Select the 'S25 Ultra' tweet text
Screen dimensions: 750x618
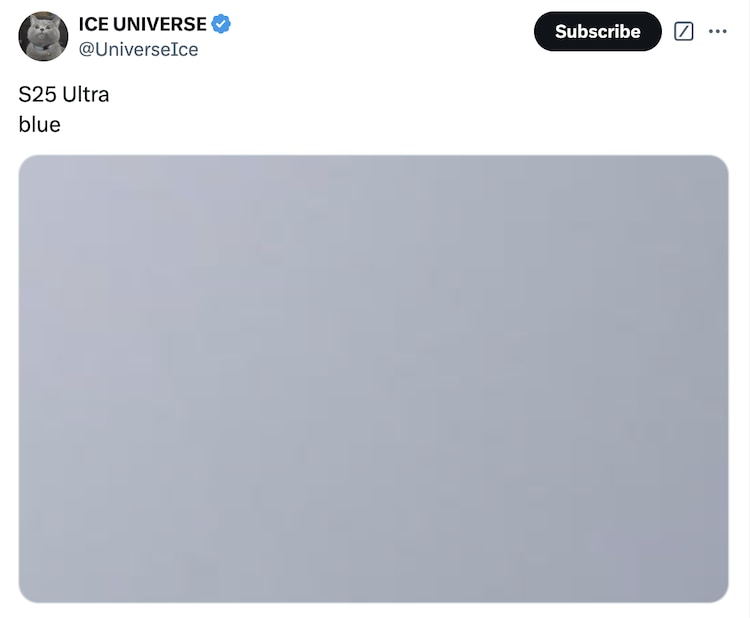[64, 94]
